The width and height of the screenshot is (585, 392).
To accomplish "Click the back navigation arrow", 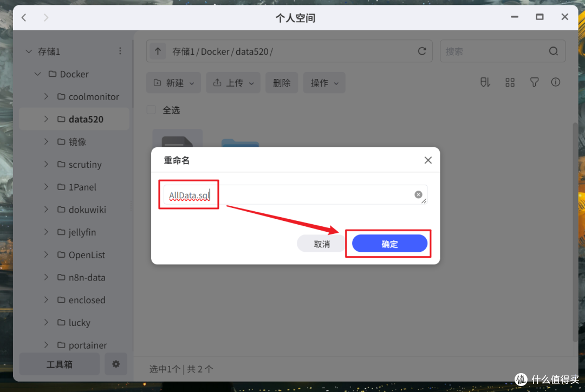I will click(x=24, y=17).
